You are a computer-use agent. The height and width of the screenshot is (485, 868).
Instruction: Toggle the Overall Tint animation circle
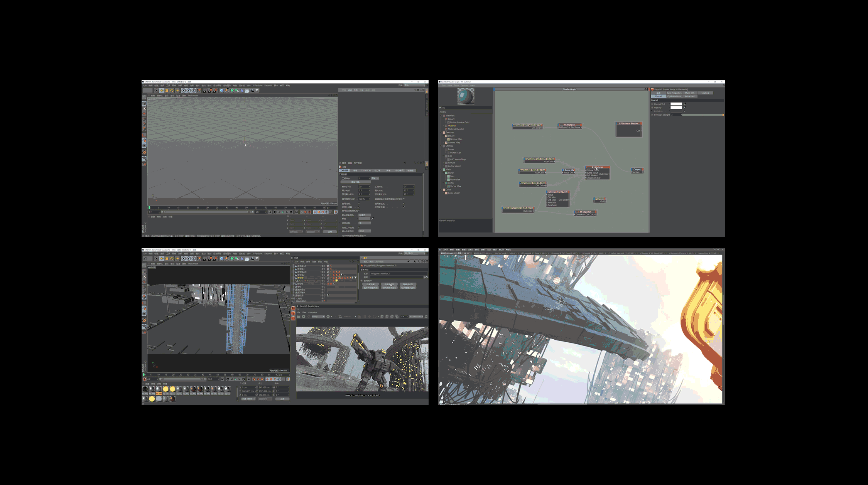(x=652, y=104)
